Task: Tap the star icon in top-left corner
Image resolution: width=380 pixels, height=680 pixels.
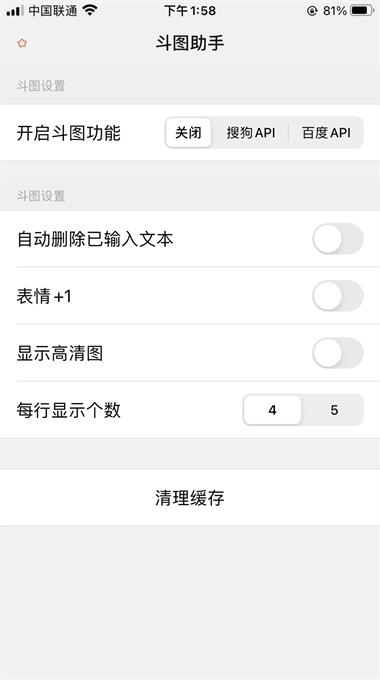Action: click(x=22, y=43)
